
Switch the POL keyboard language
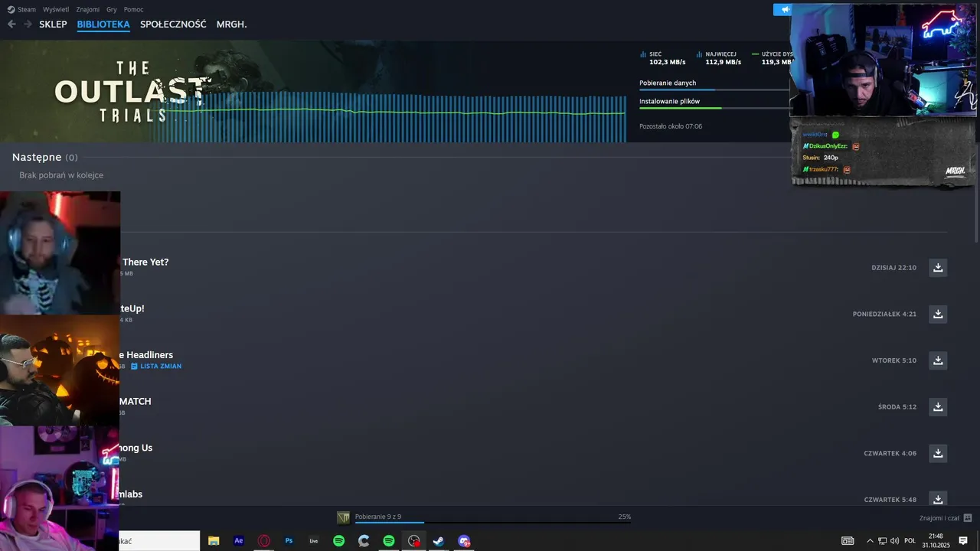pyautogui.click(x=910, y=541)
